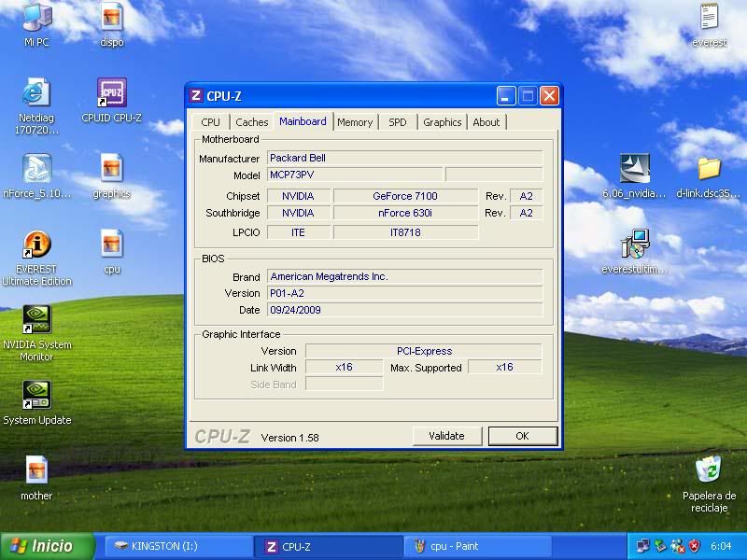Click the Southbridge vendor NVIDIA field
The width and height of the screenshot is (747, 560).
coord(298,213)
